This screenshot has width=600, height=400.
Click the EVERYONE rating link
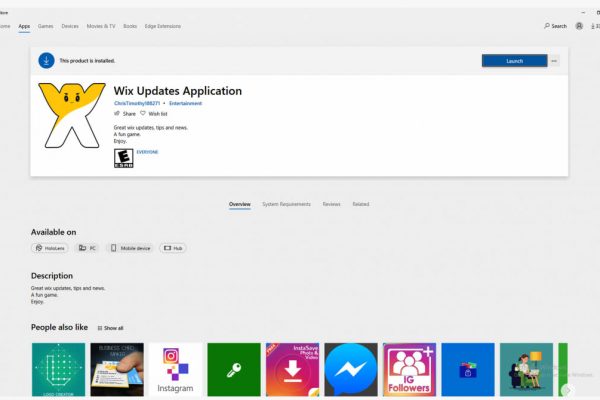[x=147, y=152]
